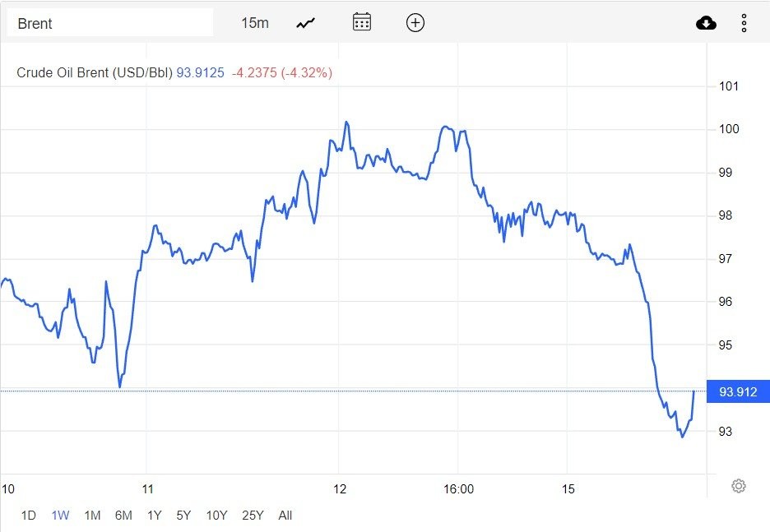The image size is (770, 532).
Task: Click the Crude Oil Brent (USD/Bbl) label
Action: [95, 72]
